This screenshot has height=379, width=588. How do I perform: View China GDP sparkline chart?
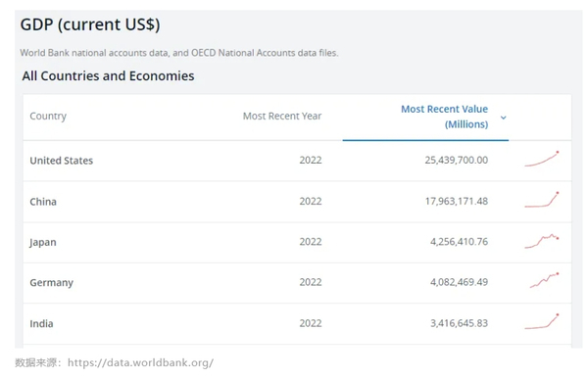click(542, 200)
